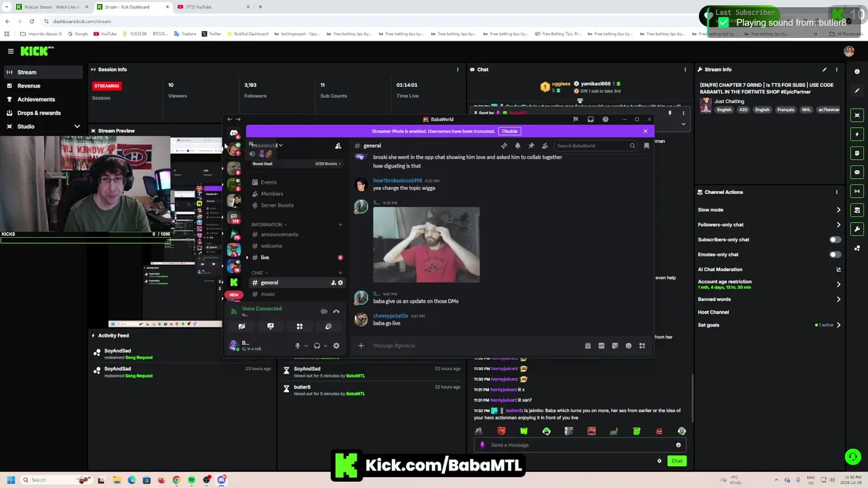Open Kick dashboard hamburger menu
This screenshot has width=868, height=488.
pyautogui.click(x=11, y=51)
